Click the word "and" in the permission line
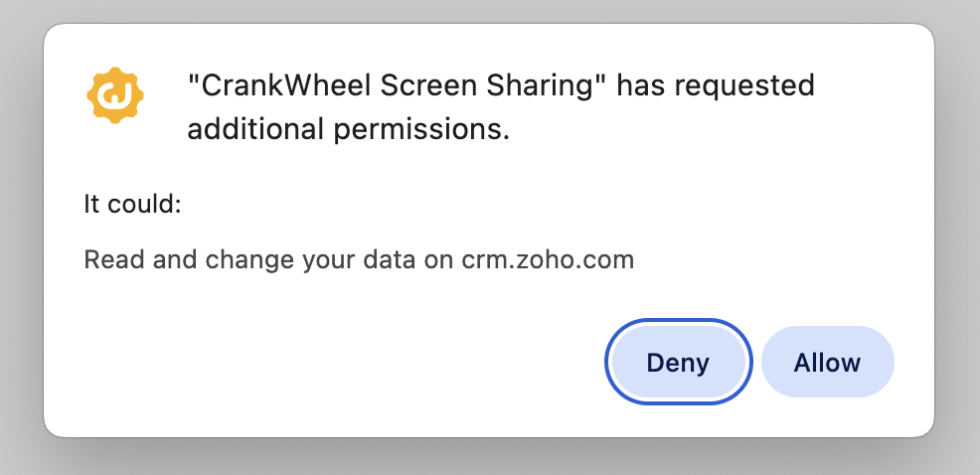980x475 pixels. coord(166,260)
